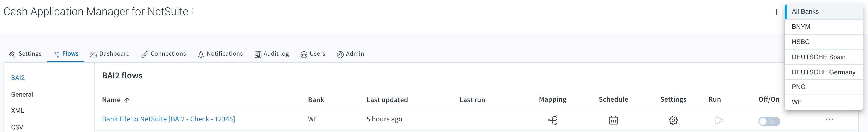The width and height of the screenshot is (868, 132).
Task: Open the Schedule calendar icon for the flow
Action: pos(613,120)
